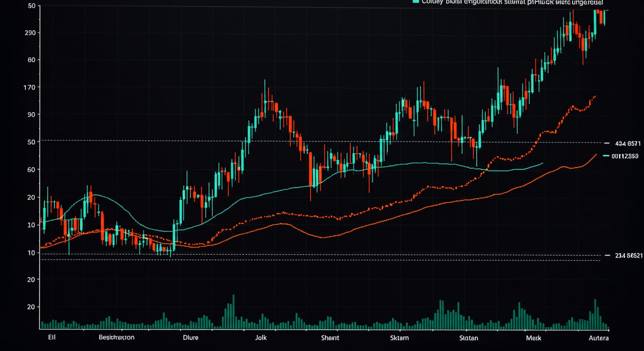Click the 'Jolk' time axis label
This screenshot has width=644, height=351.
(261, 338)
